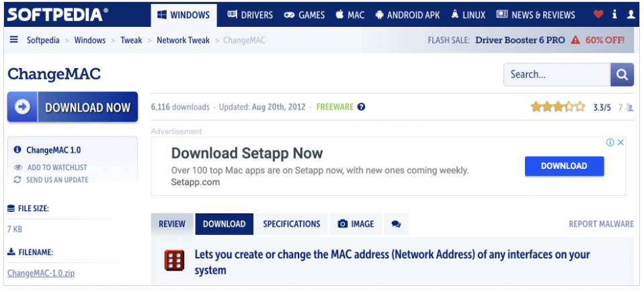Click the star rating bar
Viewport: 644px width, 292px height.
tap(557, 108)
